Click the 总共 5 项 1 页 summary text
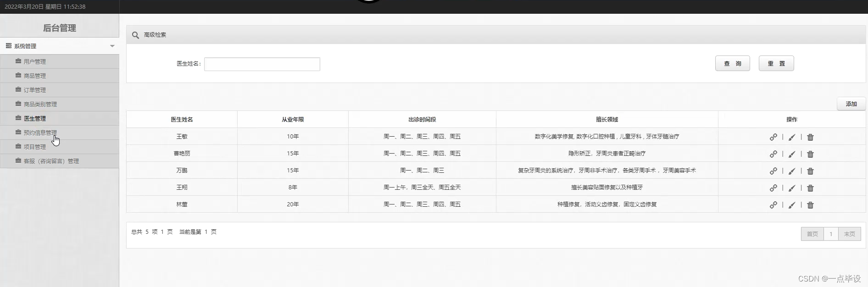Image resolution: width=868 pixels, height=287 pixels. (152, 232)
